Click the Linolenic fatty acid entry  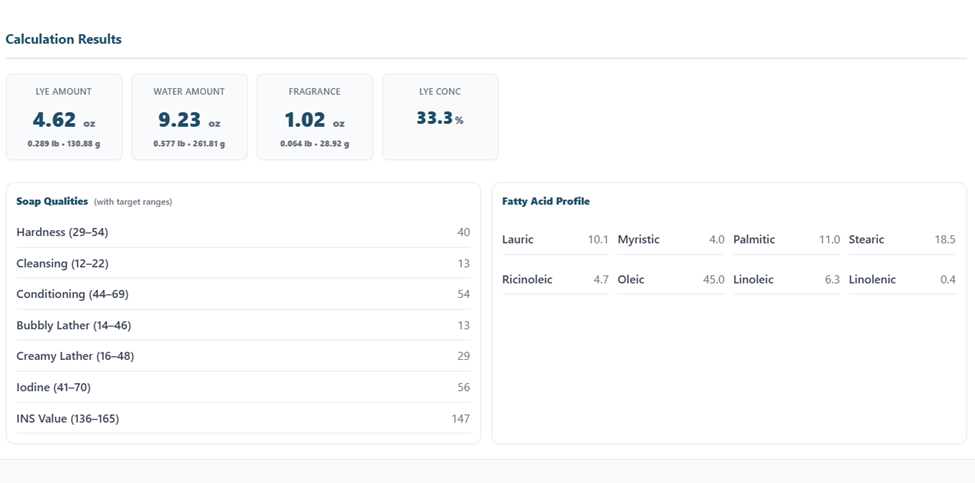[x=901, y=280]
